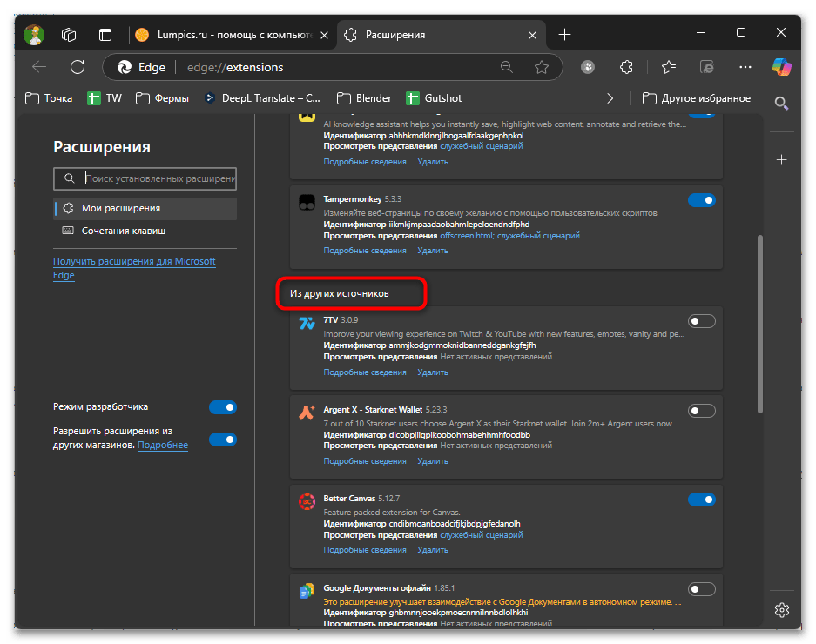Enable the Argent X wallet toggle
The width and height of the screenshot is (816, 644).
[x=702, y=411]
